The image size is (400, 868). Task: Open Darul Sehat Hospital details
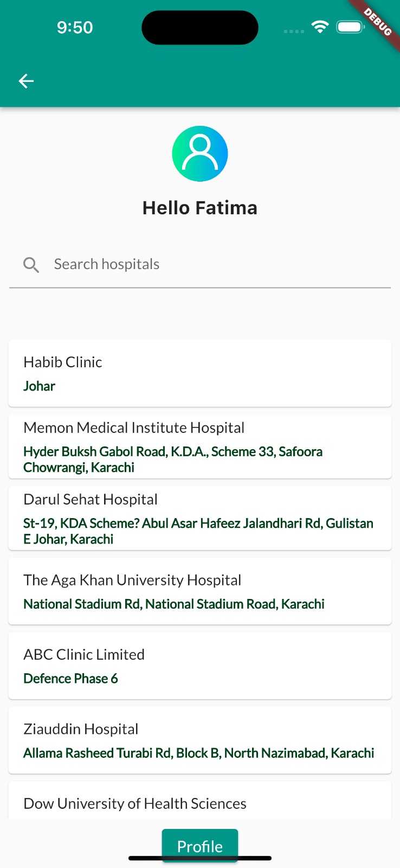(200, 518)
